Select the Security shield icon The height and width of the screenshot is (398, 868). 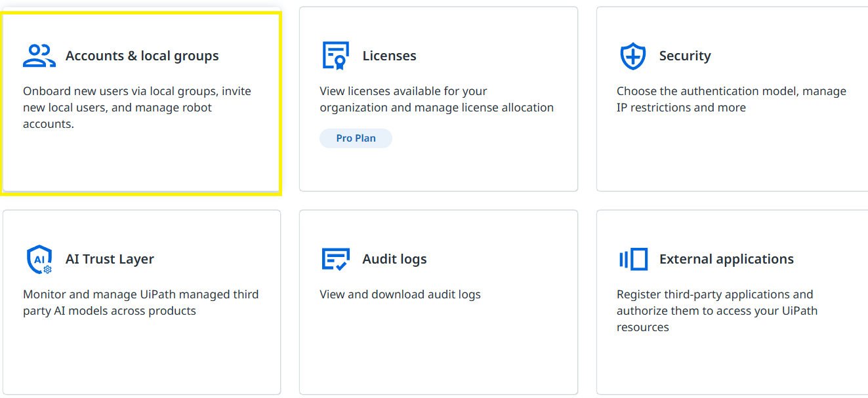(x=633, y=56)
